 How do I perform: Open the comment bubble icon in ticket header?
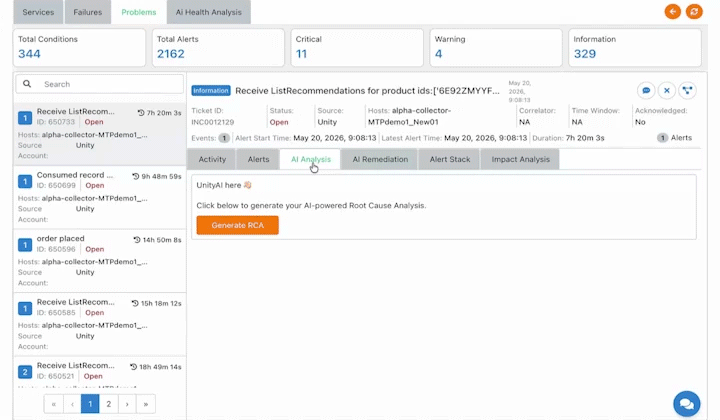coord(646,90)
